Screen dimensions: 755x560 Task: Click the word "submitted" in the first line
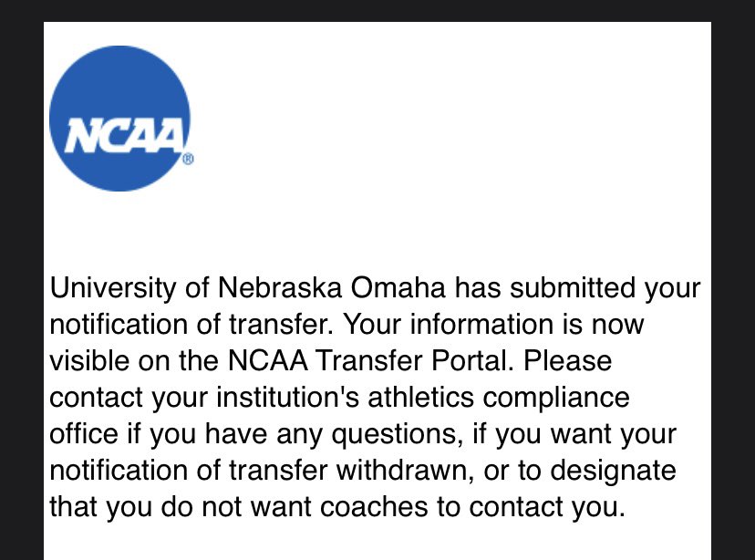pos(573,288)
